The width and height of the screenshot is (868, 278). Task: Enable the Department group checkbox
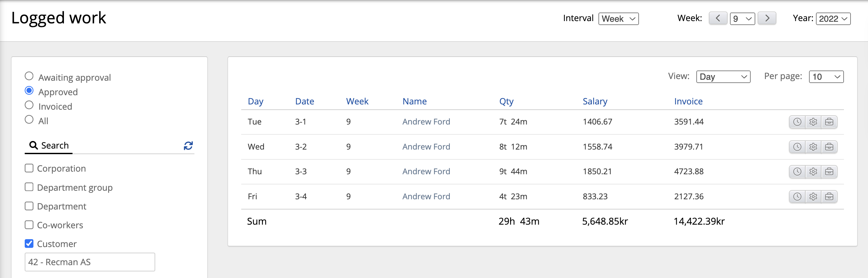tap(29, 187)
